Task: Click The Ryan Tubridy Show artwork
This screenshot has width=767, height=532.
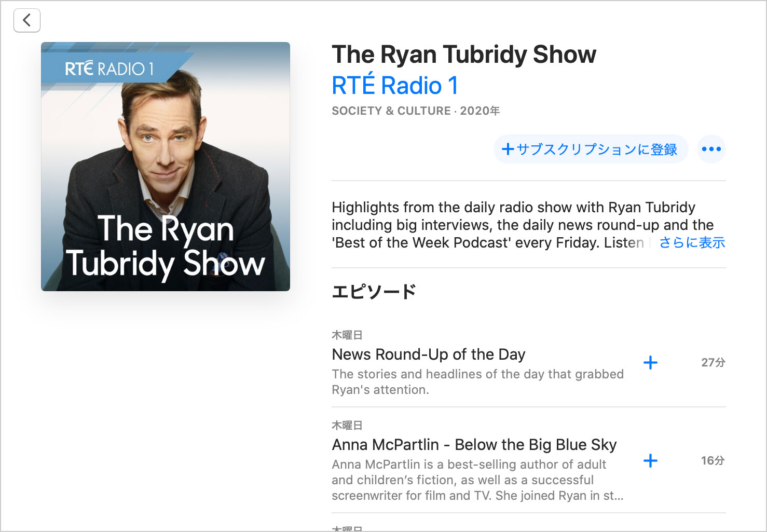Action: (x=166, y=167)
